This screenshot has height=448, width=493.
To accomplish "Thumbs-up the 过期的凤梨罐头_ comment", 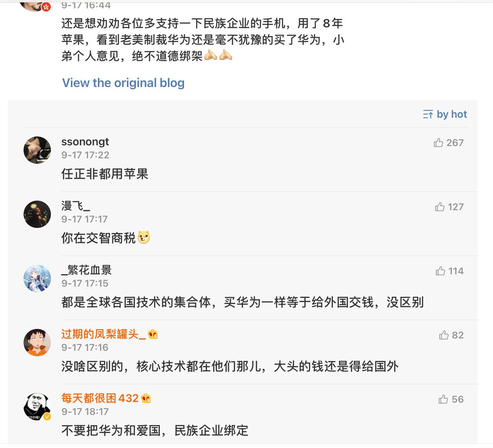I will [444, 335].
